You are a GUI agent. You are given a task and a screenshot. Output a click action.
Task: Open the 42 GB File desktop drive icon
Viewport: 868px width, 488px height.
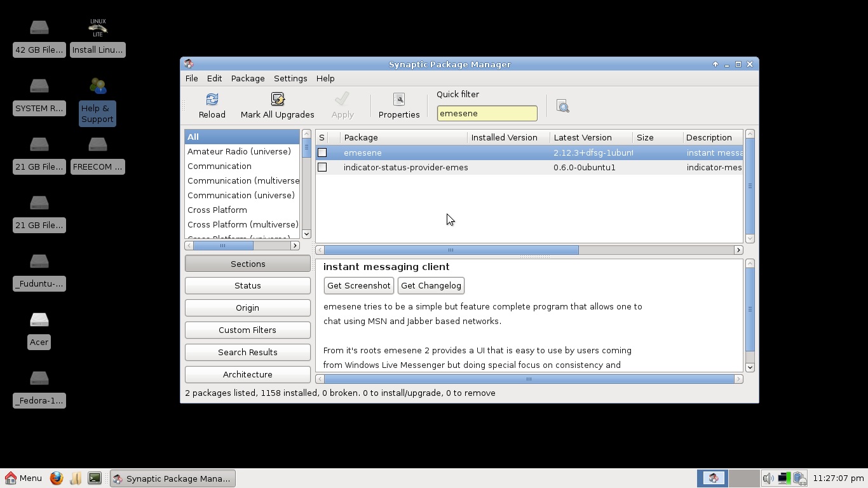pos(39,27)
